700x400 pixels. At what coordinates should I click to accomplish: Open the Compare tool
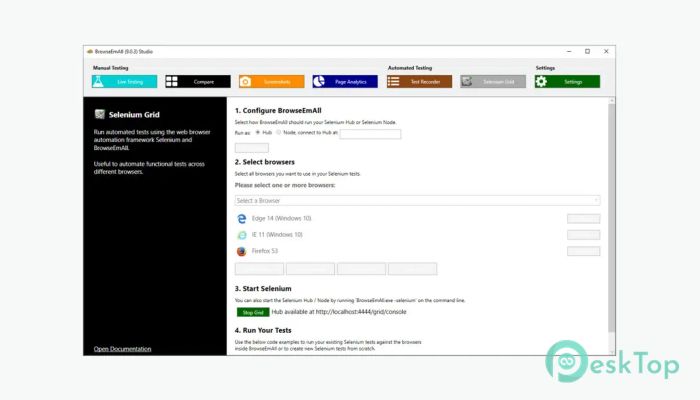point(198,82)
